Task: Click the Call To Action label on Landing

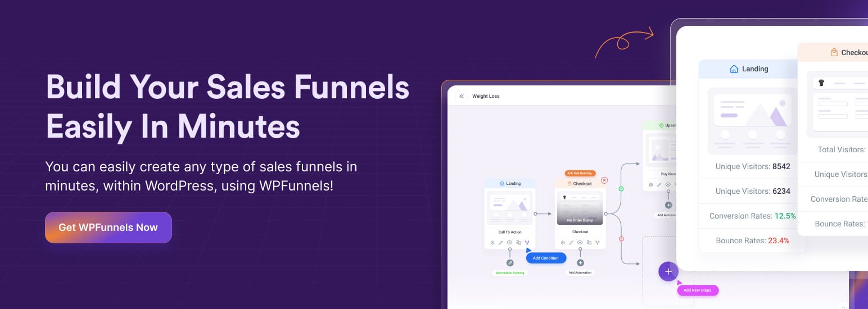Action: pos(510,232)
